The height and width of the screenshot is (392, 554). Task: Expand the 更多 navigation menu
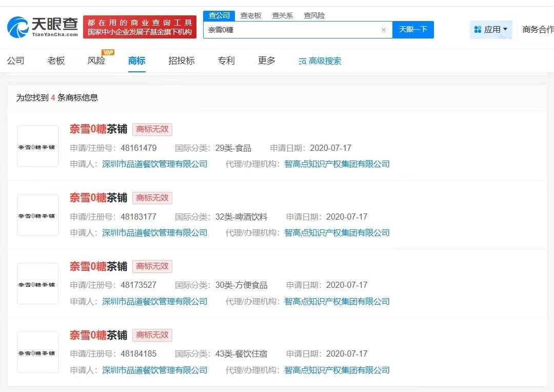tap(266, 60)
